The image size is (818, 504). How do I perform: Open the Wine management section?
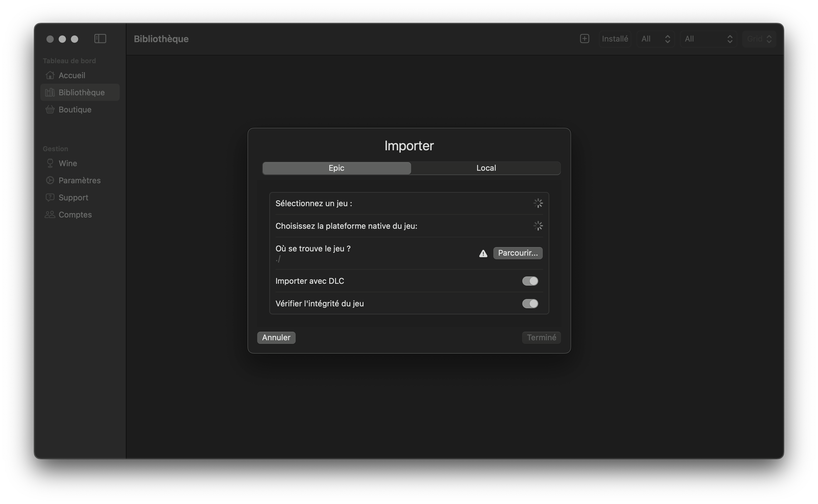tap(80, 163)
